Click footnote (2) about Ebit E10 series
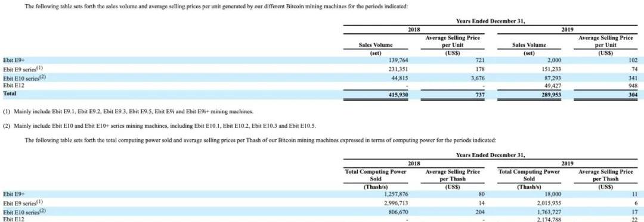Screen dimensions: 644x222 click(159, 126)
